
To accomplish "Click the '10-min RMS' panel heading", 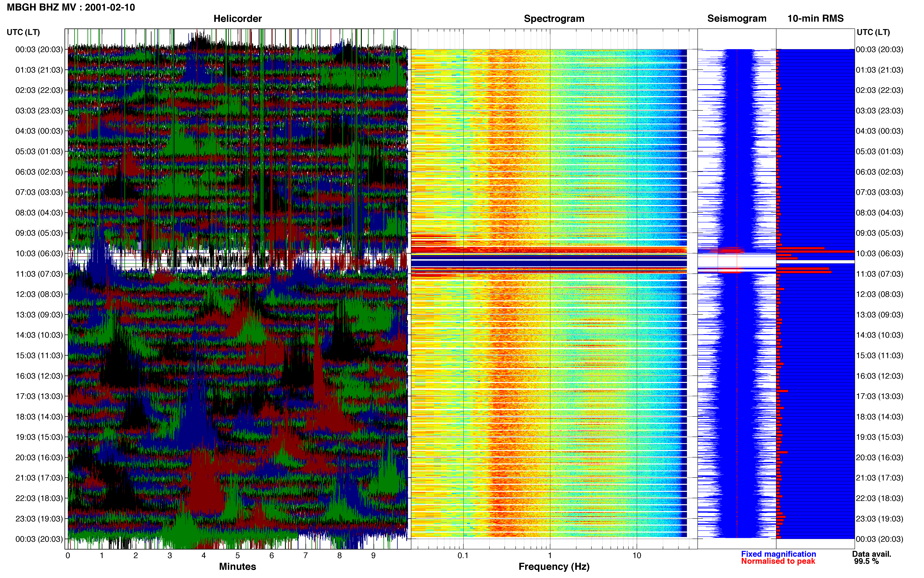I will click(x=815, y=19).
